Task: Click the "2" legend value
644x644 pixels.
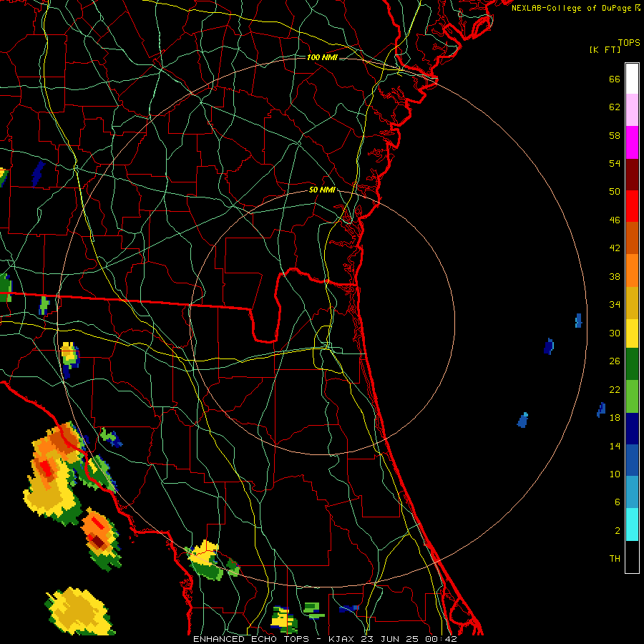Action: tap(618, 531)
